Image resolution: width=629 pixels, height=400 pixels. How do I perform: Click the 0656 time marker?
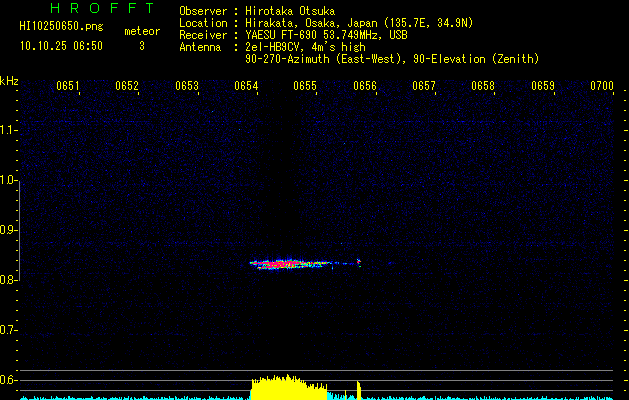(365, 86)
